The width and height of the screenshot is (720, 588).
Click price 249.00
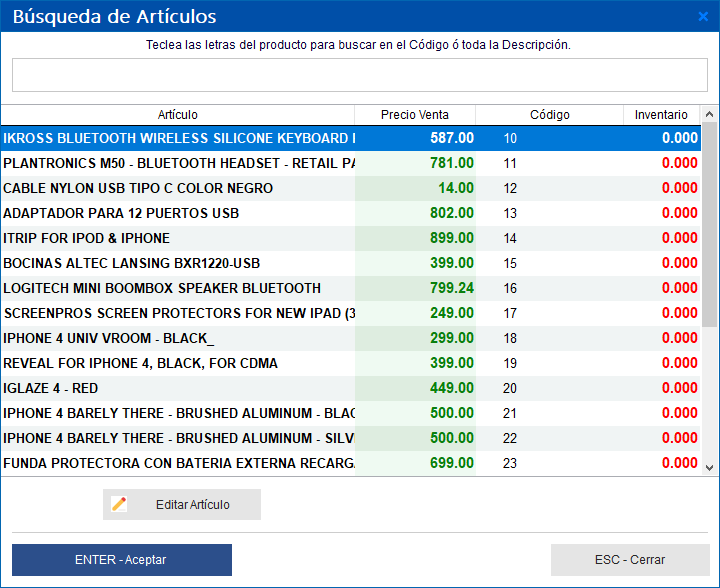click(x=452, y=314)
